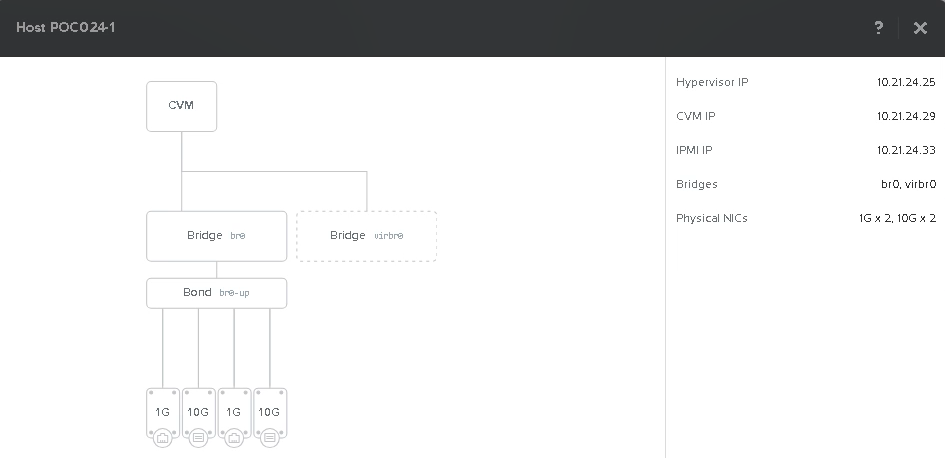Viewport: 945px width, 458px height.
Task: Click the second 1G NIC card
Action: click(x=234, y=411)
